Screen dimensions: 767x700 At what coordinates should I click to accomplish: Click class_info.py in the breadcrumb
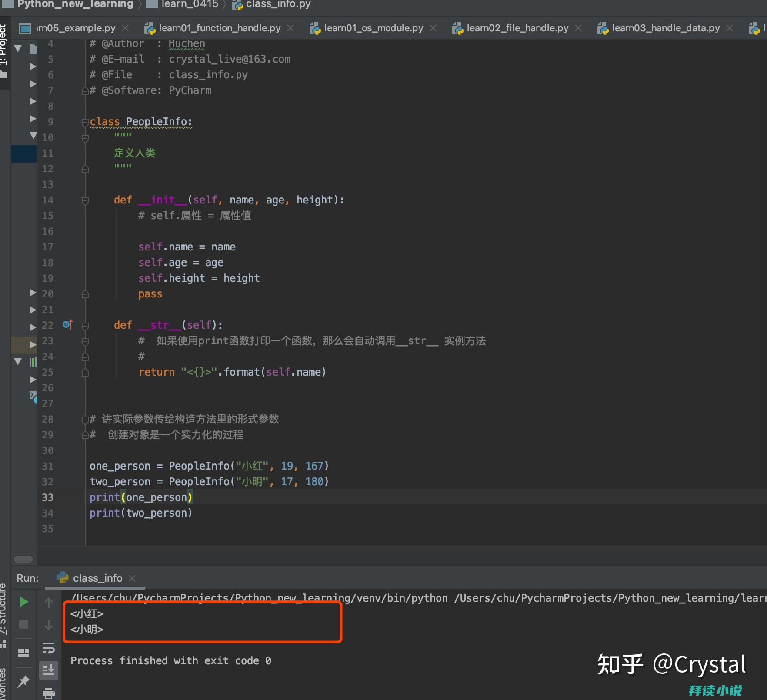(278, 4)
